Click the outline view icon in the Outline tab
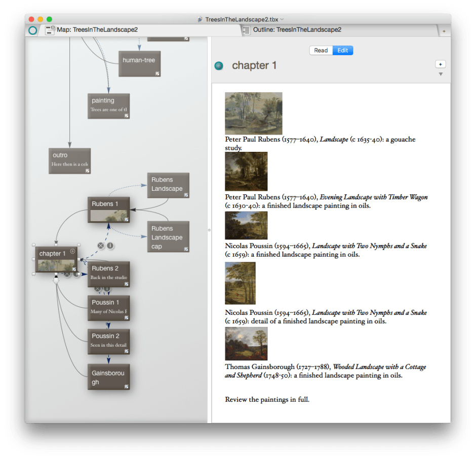This screenshot has width=476, height=459. (246, 30)
